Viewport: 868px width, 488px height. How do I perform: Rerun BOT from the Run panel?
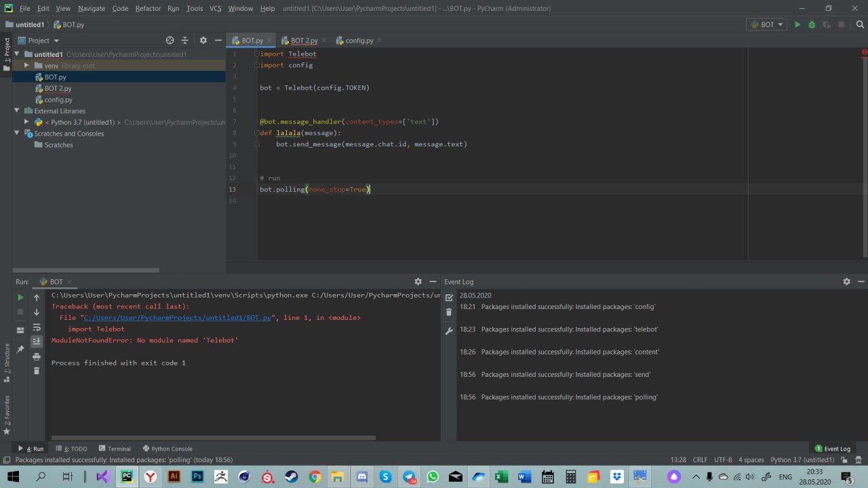click(x=20, y=298)
